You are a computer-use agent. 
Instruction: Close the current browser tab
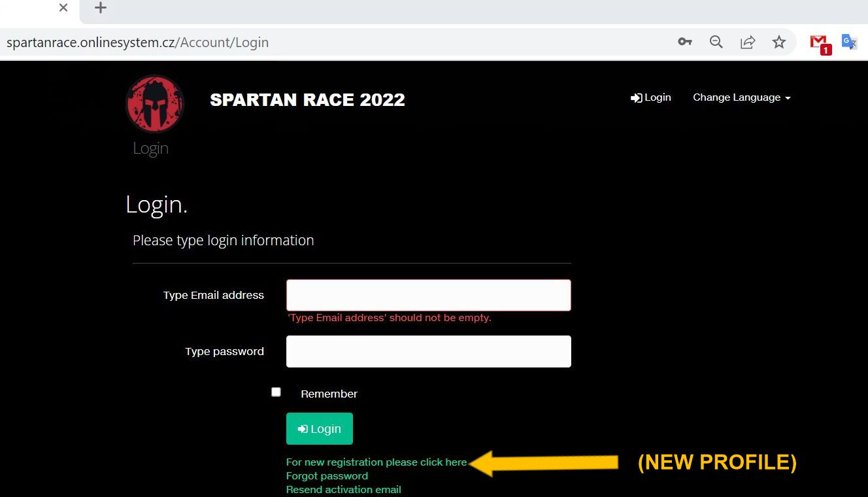tap(63, 8)
